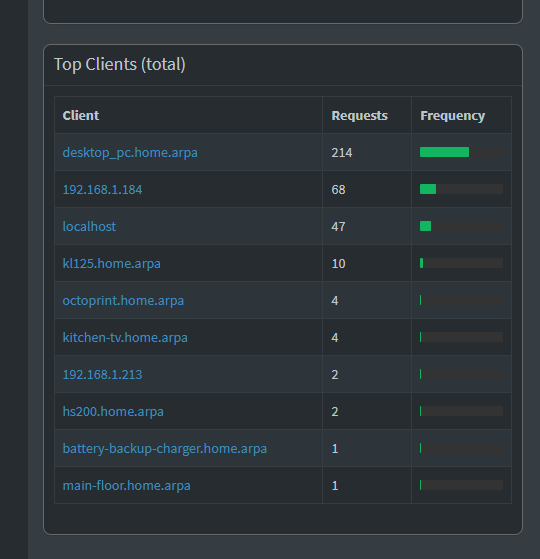
Task: Select main-floor.home.arpa client link
Action: click(127, 486)
